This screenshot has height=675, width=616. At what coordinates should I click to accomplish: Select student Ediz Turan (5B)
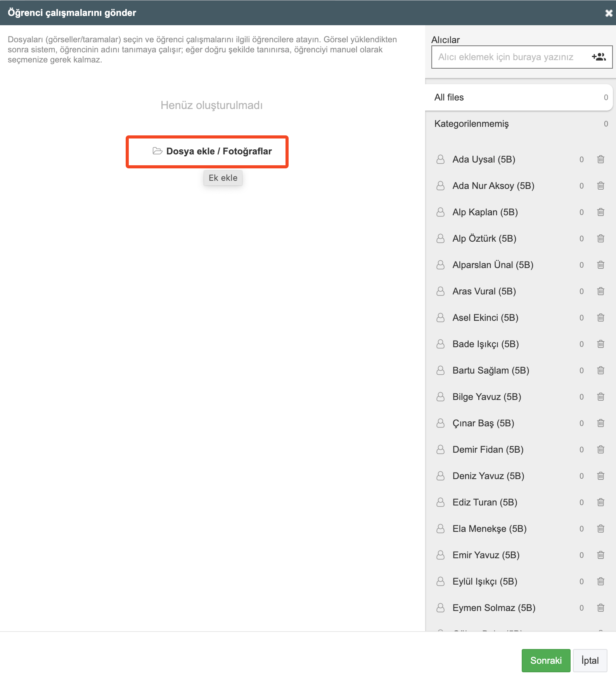[520, 502]
